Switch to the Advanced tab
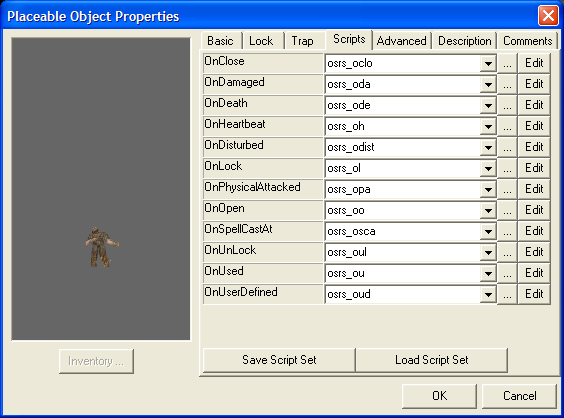The image size is (564, 418). pos(401,41)
